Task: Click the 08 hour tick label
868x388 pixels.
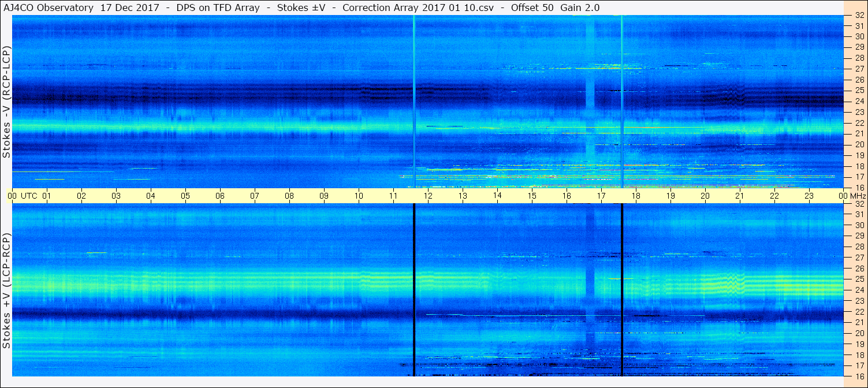Action: pyautogui.click(x=289, y=196)
